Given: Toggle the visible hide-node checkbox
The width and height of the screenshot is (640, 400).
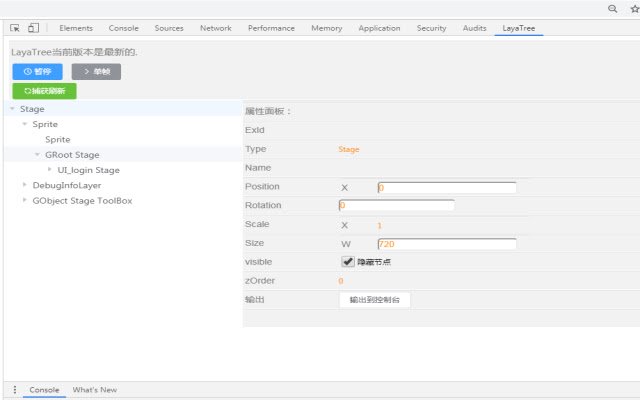Looking at the screenshot, I should [x=348, y=262].
